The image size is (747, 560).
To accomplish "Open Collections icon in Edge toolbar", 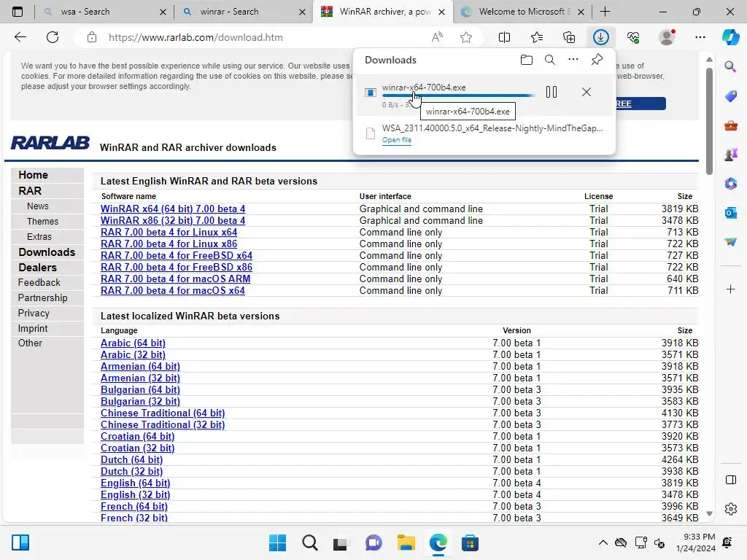I will click(x=569, y=37).
